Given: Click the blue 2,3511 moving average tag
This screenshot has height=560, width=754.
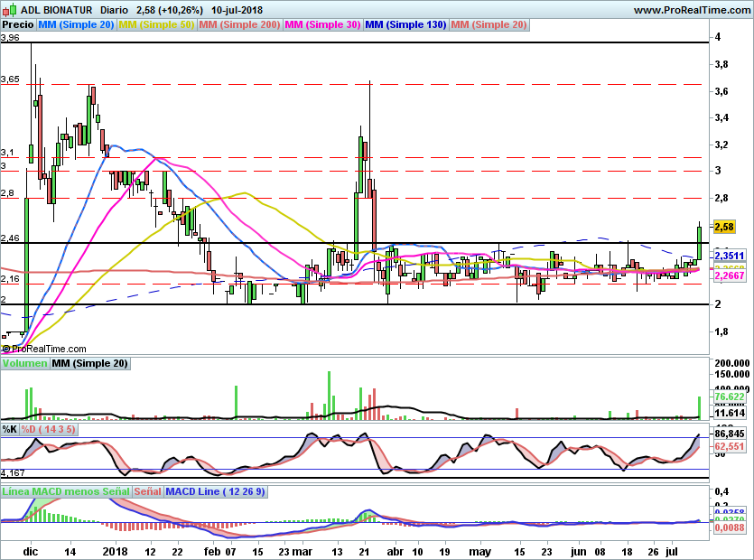Looking at the screenshot, I should (729, 256).
